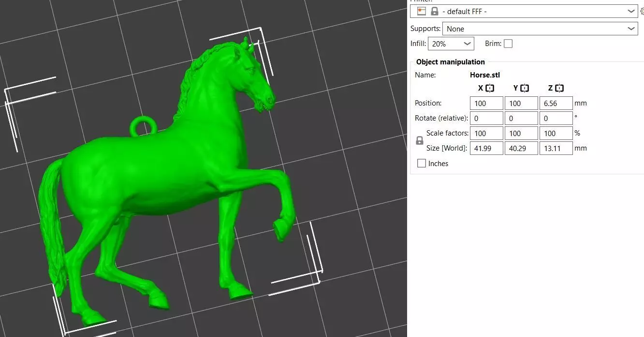Click the Scale factors Z field
The image size is (644, 337).
556,133
